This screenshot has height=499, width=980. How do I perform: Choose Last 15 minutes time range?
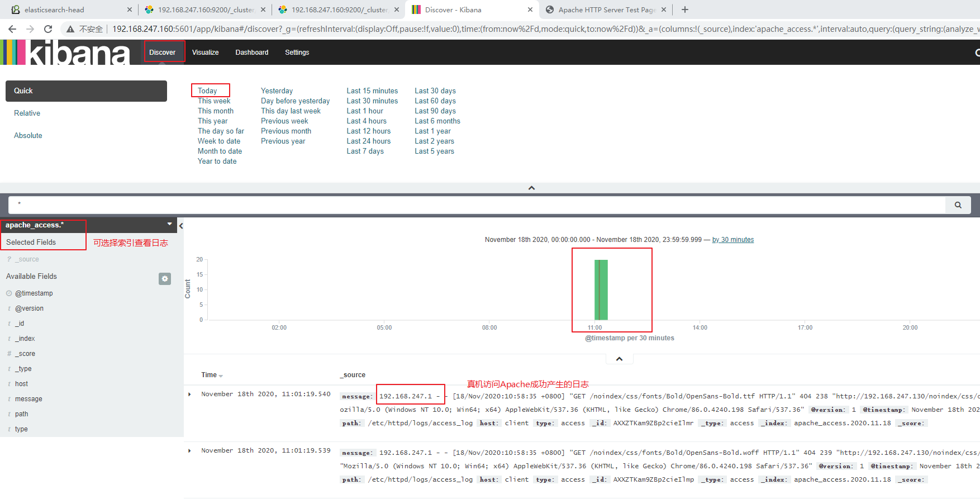(372, 91)
